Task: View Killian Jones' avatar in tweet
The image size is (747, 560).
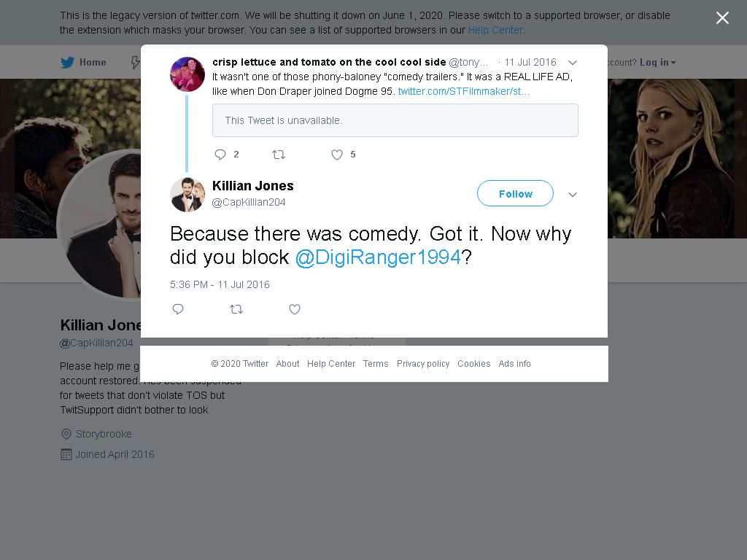Action: [187, 194]
